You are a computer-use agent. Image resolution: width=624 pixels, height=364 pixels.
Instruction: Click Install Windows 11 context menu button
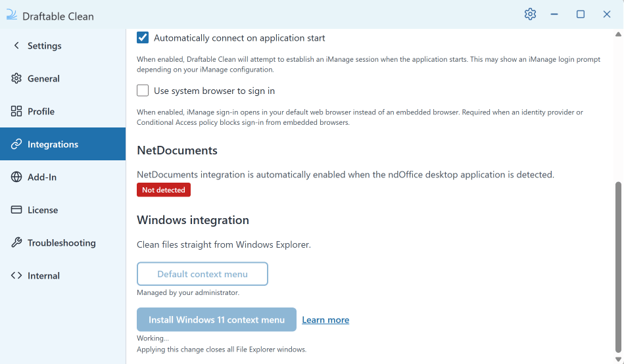(x=216, y=319)
